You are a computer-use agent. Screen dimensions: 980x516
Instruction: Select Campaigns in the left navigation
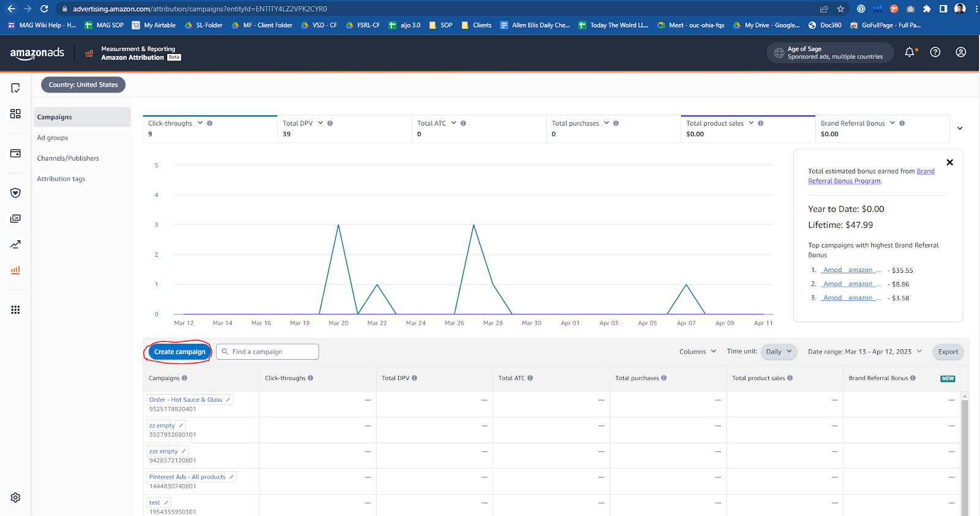click(x=82, y=117)
